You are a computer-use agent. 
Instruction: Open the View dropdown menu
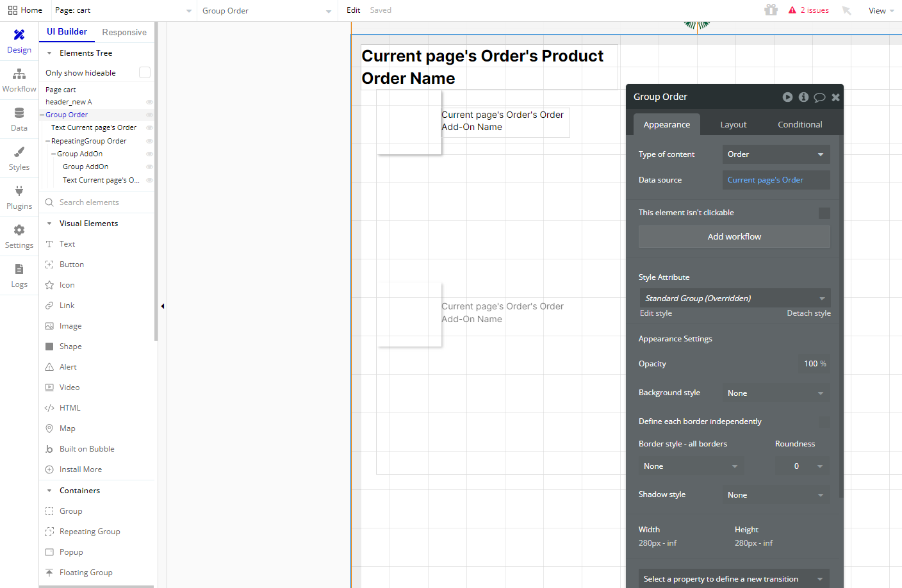[881, 10]
